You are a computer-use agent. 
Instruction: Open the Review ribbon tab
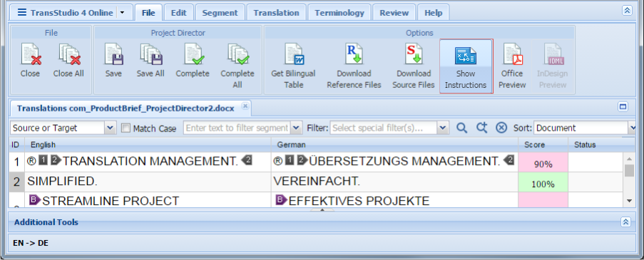(394, 13)
